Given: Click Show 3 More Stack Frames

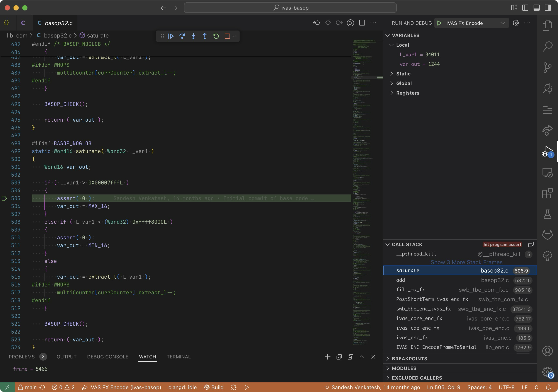Looking at the screenshot, I should point(466,262).
